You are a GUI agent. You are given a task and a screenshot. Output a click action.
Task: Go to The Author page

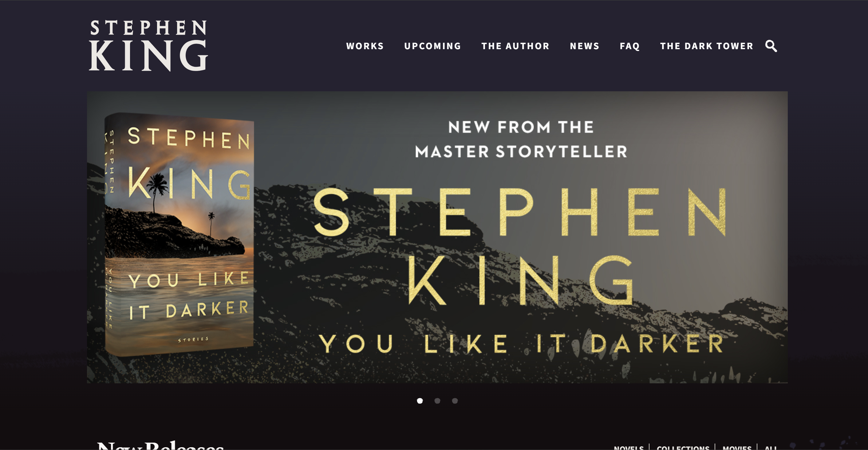(x=515, y=46)
